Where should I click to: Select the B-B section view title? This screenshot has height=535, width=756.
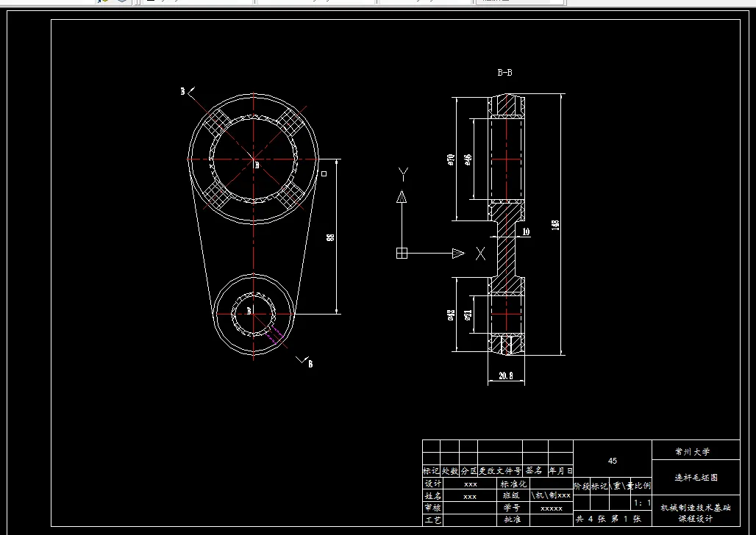point(504,72)
